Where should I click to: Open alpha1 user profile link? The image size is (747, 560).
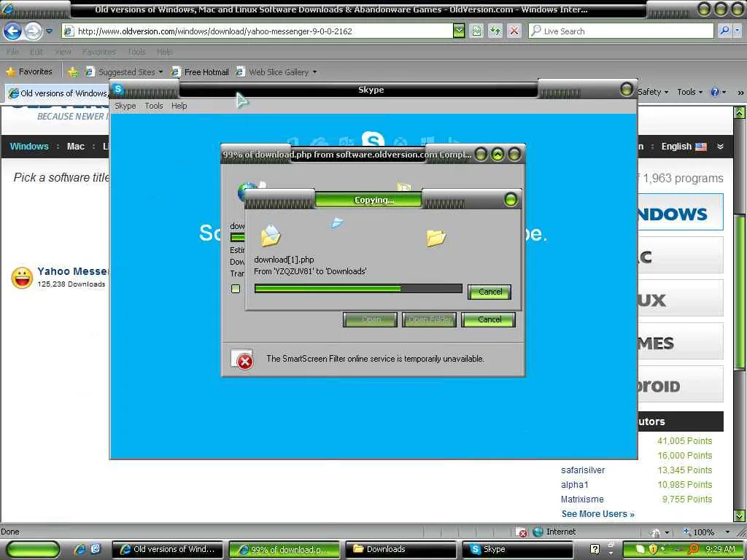tap(575, 485)
